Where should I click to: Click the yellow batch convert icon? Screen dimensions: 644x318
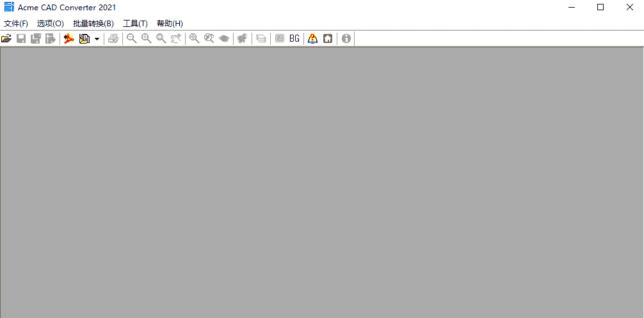[x=84, y=38]
